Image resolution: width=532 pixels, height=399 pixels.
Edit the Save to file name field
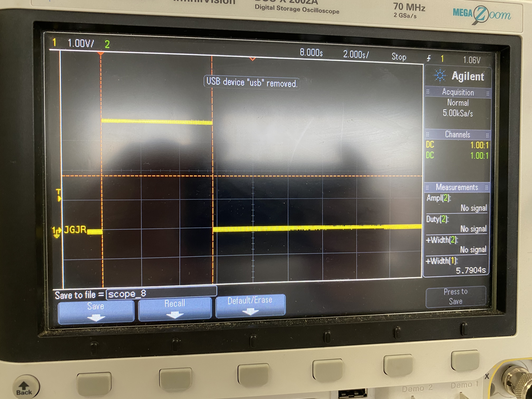161,293
